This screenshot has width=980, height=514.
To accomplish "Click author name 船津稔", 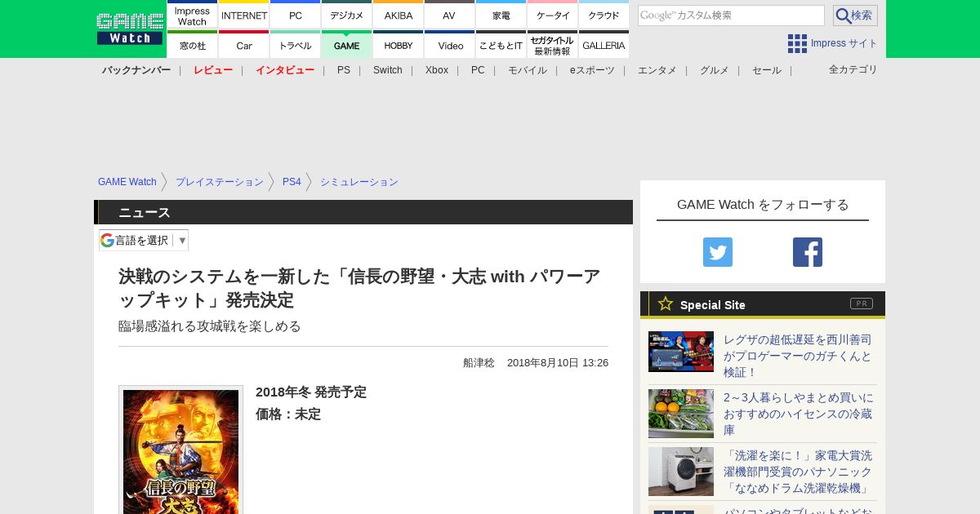I will 479,363.
